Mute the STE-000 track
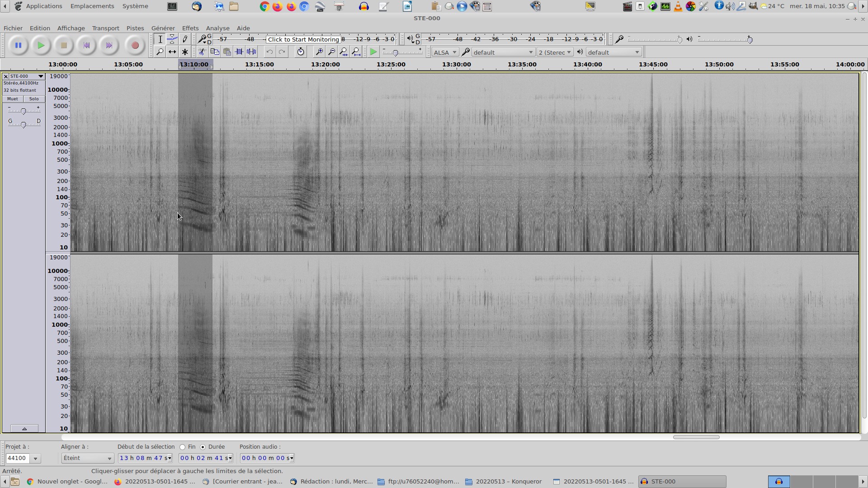Image resolution: width=868 pixels, height=488 pixels. coord(13,99)
